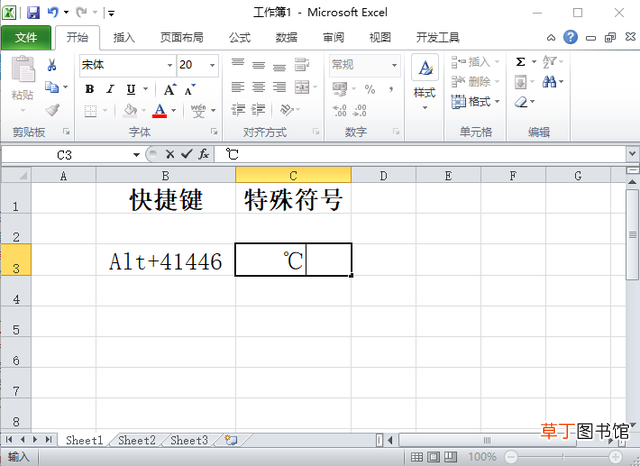Click the Save icon in quick access toolbar
Image resolution: width=640 pixels, height=466 pixels.
(x=33, y=12)
